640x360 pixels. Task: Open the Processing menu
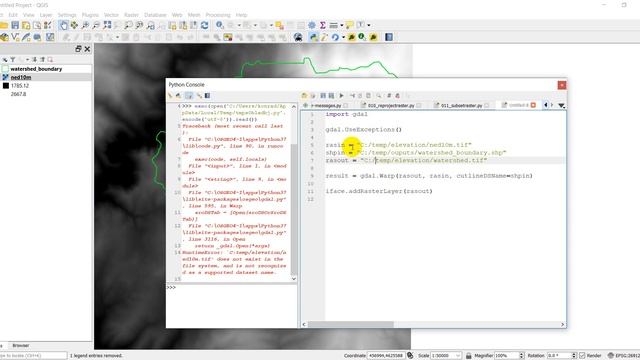pos(218,15)
